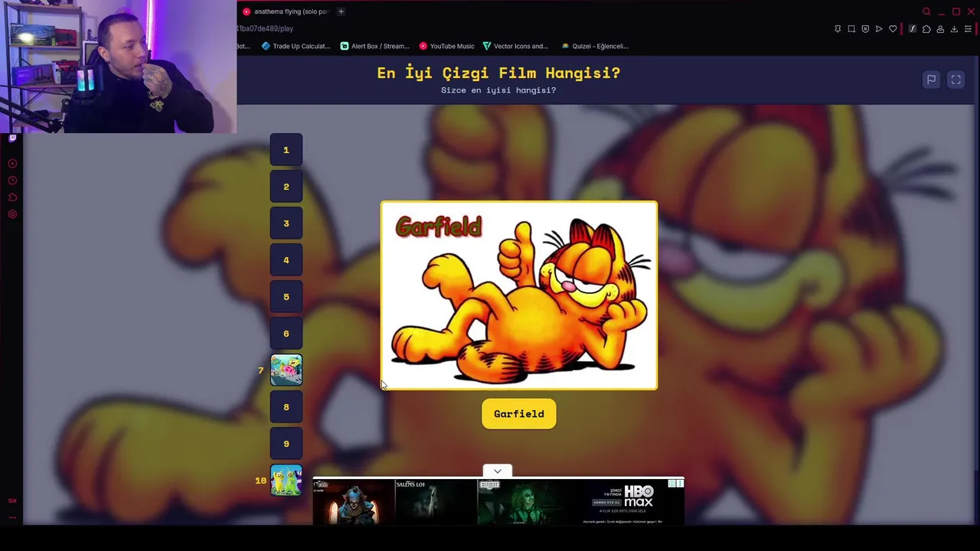
Task: Open the GX corner sidebar icon
Action: [x=12, y=501]
